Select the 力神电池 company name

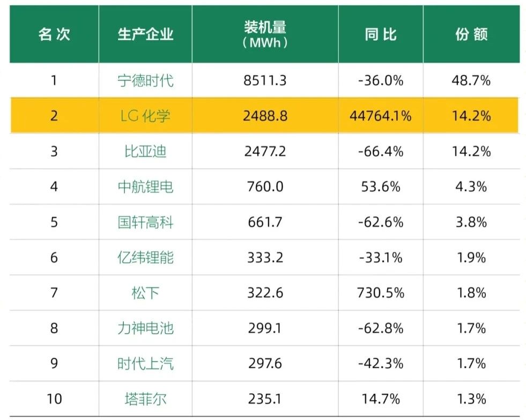pyautogui.click(x=145, y=328)
